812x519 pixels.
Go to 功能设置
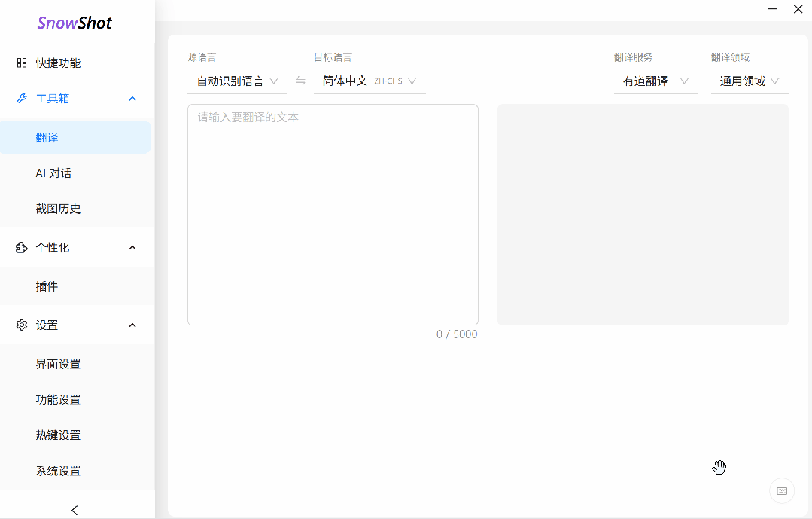point(75,400)
